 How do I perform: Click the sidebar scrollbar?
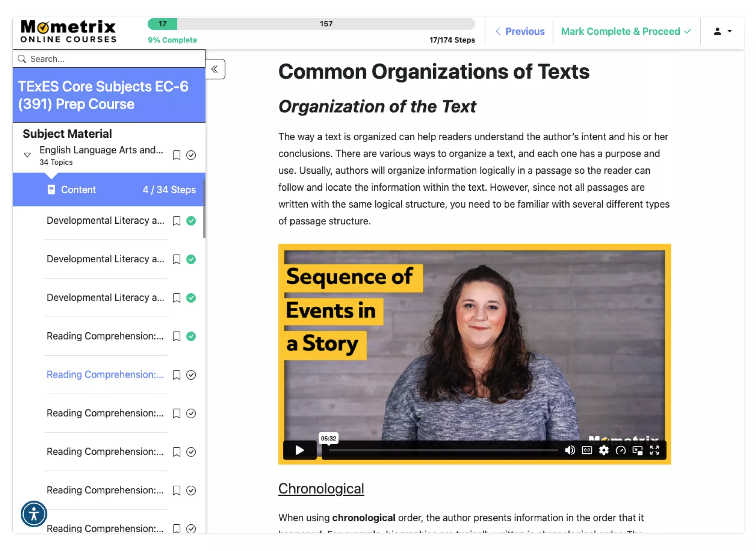pyautogui.click(x=204, y=209)
